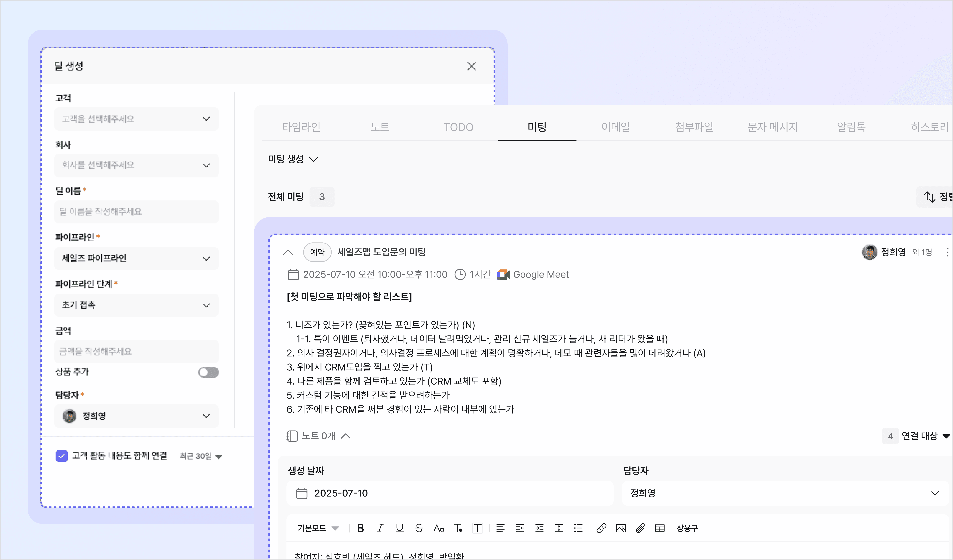Apply underline formatting

click(x=399, y=528)
